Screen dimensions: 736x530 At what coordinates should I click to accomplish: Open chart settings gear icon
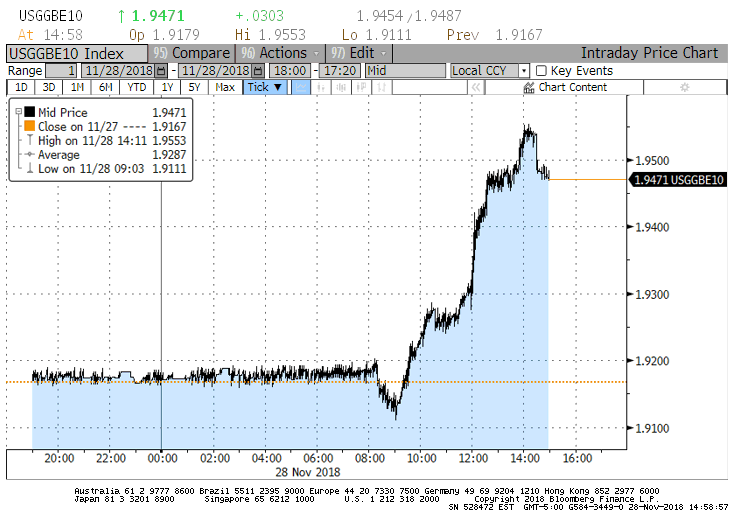tap(685, 87)
